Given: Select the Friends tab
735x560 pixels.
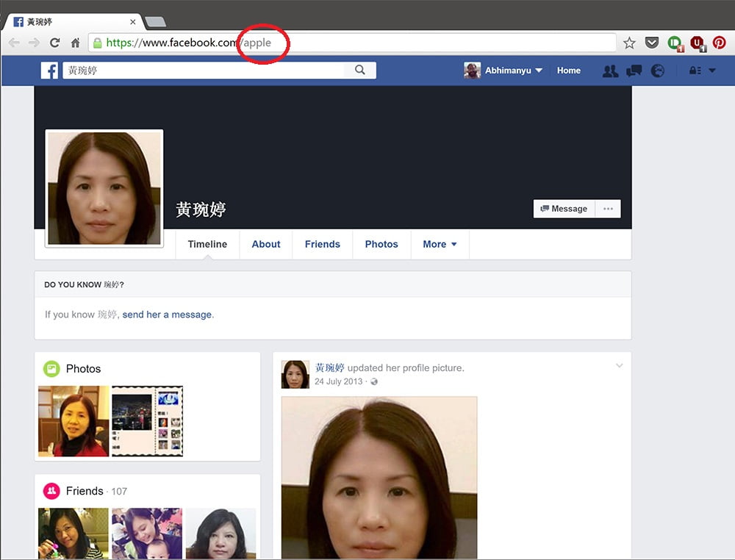Looking at the screenshot, I should (322, 244).
